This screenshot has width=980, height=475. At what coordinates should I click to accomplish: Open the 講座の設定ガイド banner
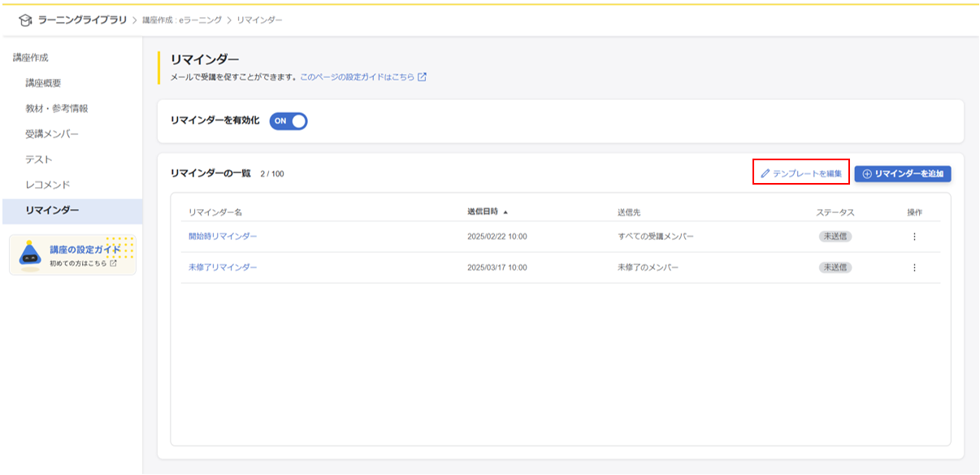72,255
